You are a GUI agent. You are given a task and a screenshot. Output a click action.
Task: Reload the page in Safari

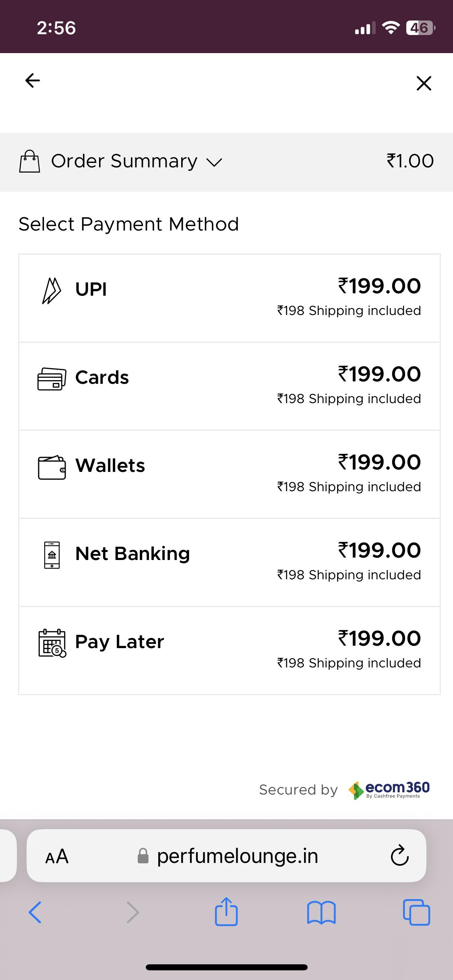tap(399, 856)
